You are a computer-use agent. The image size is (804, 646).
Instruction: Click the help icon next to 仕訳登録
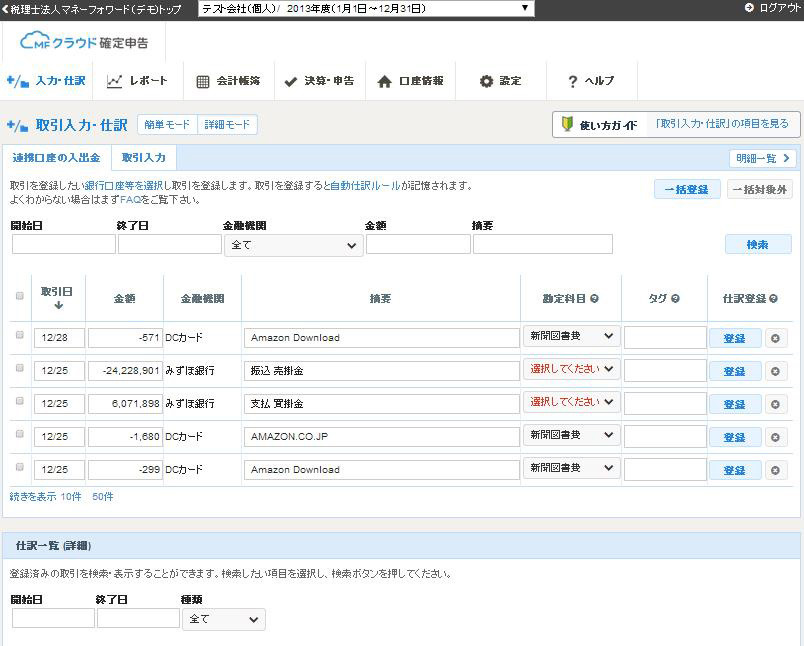click(773, 298)
